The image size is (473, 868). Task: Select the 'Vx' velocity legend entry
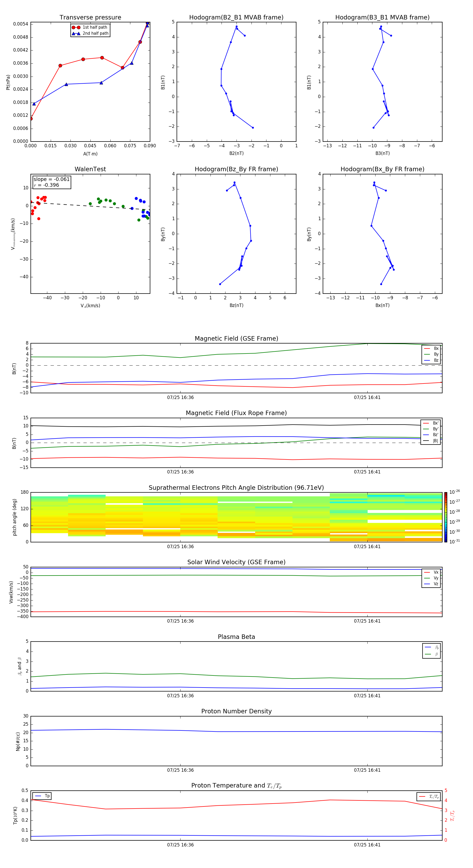[431, 572]
